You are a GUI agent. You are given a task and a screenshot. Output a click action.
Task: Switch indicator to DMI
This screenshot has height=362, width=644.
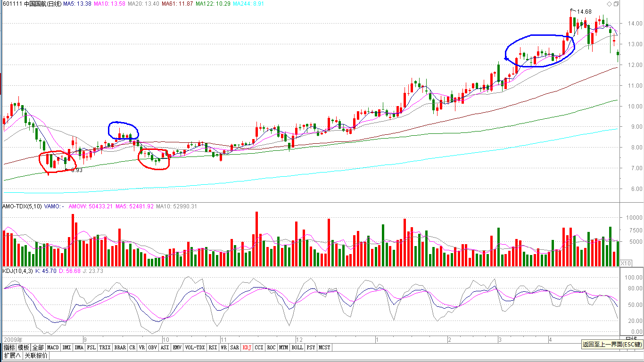tap(66, 347)
